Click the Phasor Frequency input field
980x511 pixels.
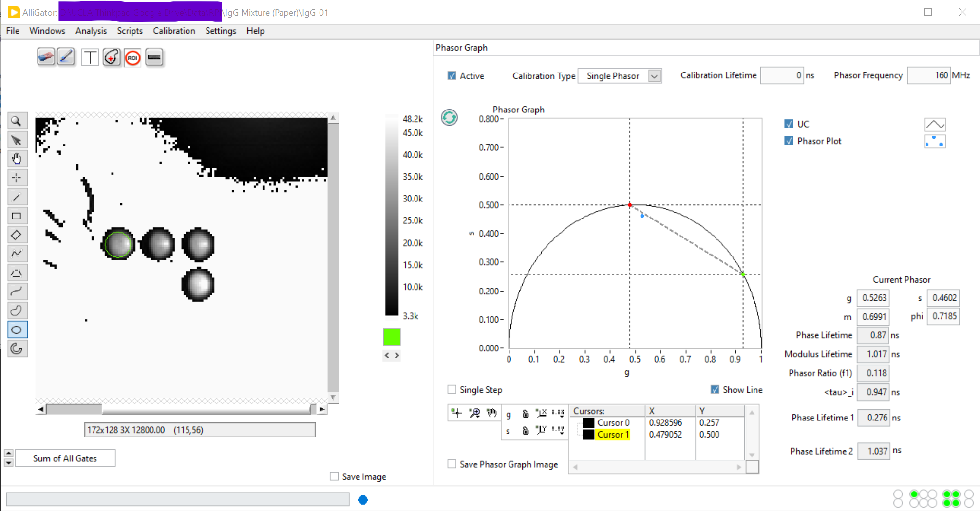pos(929,75)
